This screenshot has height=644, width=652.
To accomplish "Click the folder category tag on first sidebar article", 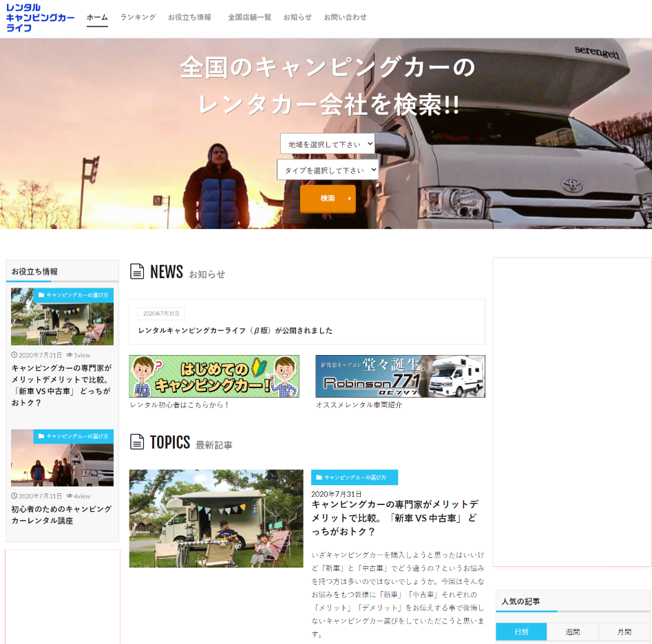I will coord(74,295).
